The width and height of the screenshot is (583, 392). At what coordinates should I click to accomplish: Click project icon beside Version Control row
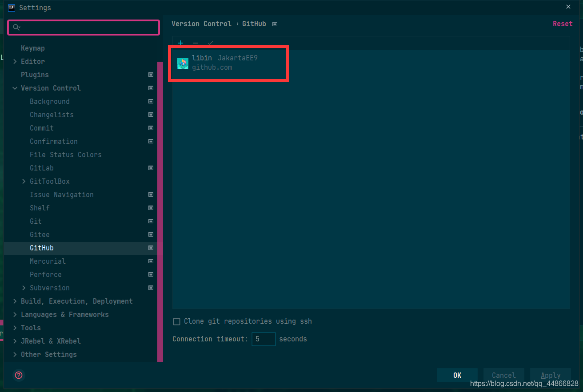151,88
